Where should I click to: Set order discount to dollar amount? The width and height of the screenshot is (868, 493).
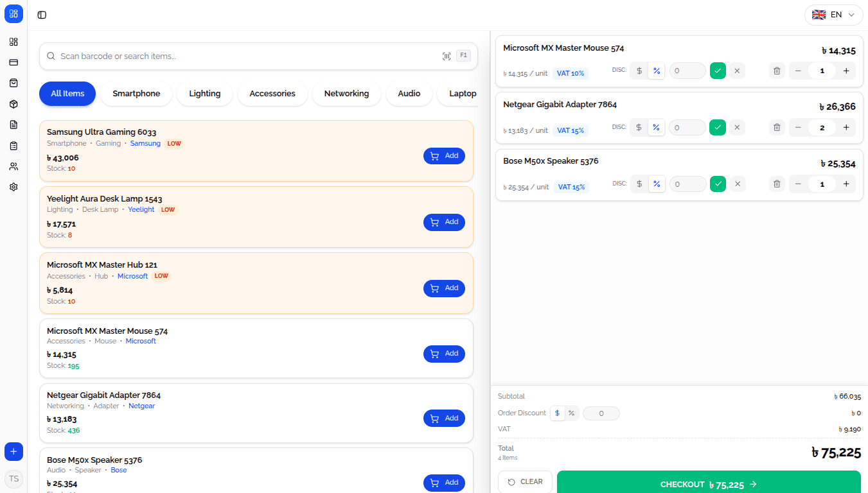tap(557, 413)
